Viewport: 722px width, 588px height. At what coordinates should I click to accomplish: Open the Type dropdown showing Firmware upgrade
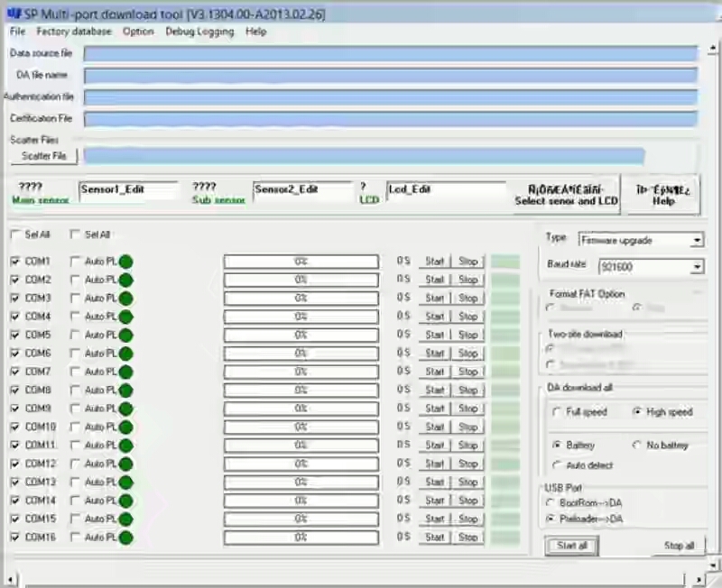698,240
